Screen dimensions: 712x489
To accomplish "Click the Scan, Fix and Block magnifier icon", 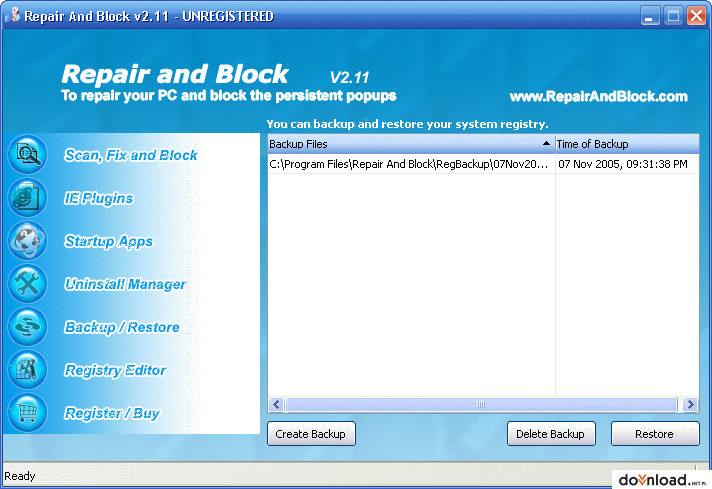I will [x=28, y=155].
